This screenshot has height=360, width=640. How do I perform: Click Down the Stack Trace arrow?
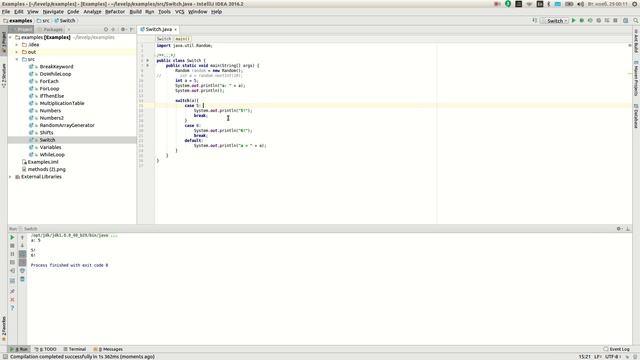22,246
